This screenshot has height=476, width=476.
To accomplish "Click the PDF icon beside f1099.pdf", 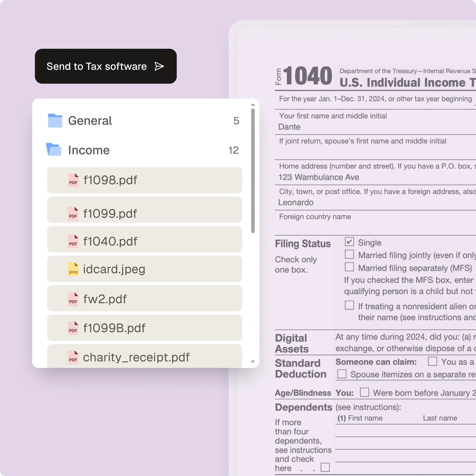I will [x=73, y=214].
